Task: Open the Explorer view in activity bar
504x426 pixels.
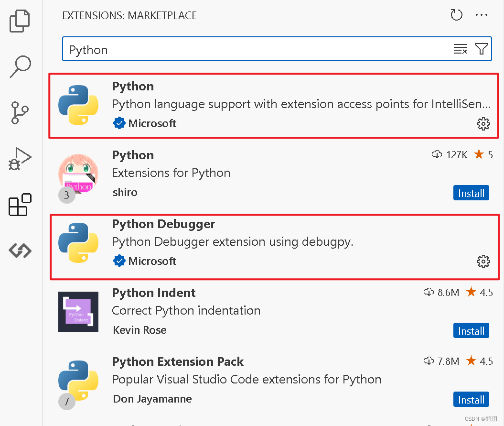Action: [20, 21]
